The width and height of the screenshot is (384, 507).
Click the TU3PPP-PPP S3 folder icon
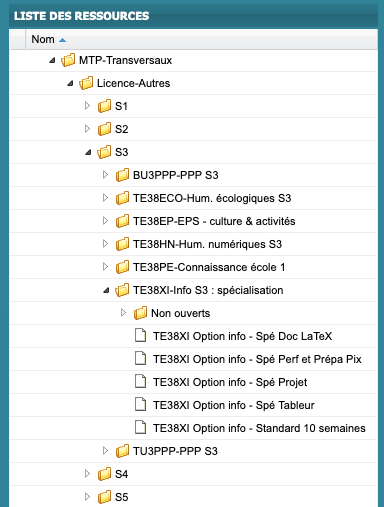click(x=122, y=451)
